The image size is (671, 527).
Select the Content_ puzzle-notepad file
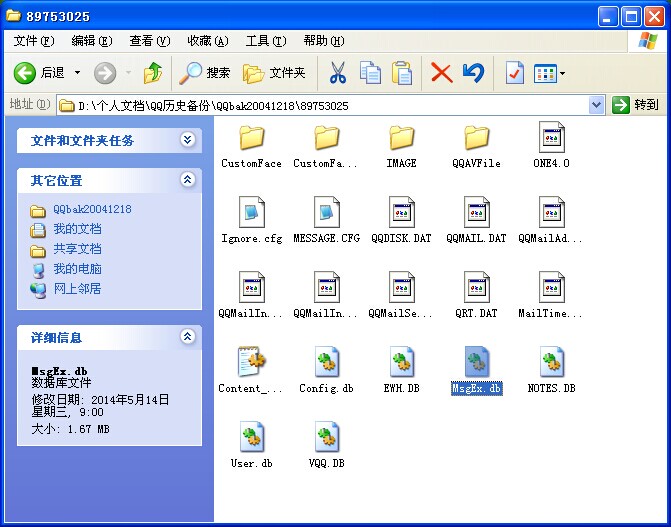252,370
